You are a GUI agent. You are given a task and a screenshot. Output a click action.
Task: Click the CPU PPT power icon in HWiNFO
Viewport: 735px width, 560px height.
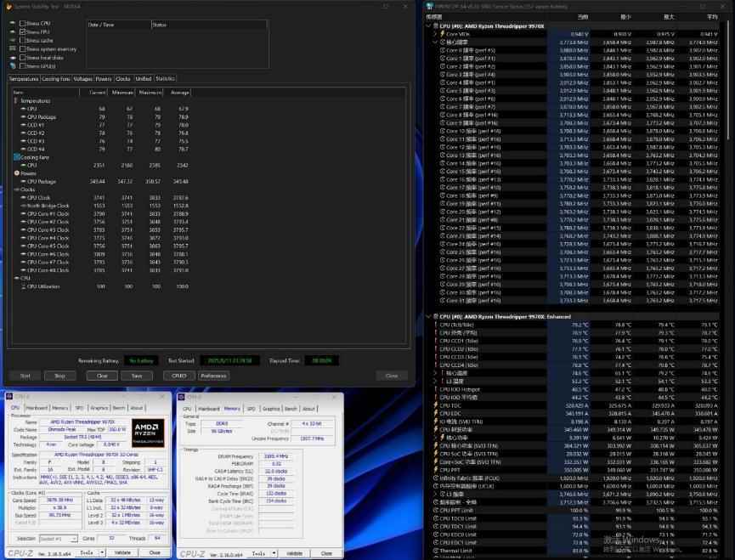pyautogui.click(x=435, y=470)
